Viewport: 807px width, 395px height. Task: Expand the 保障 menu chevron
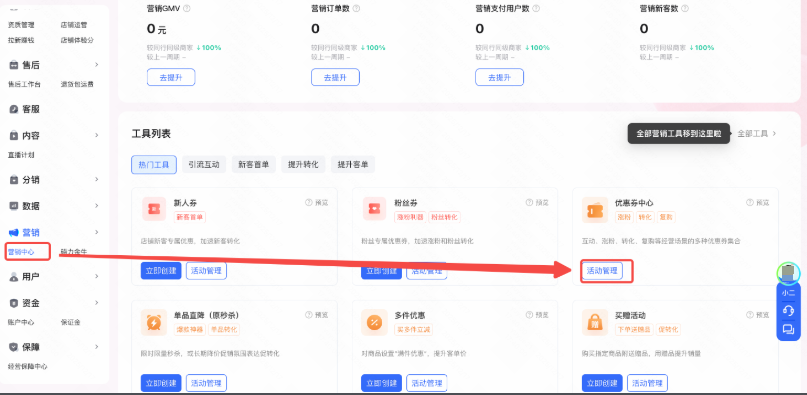(96, 347)
